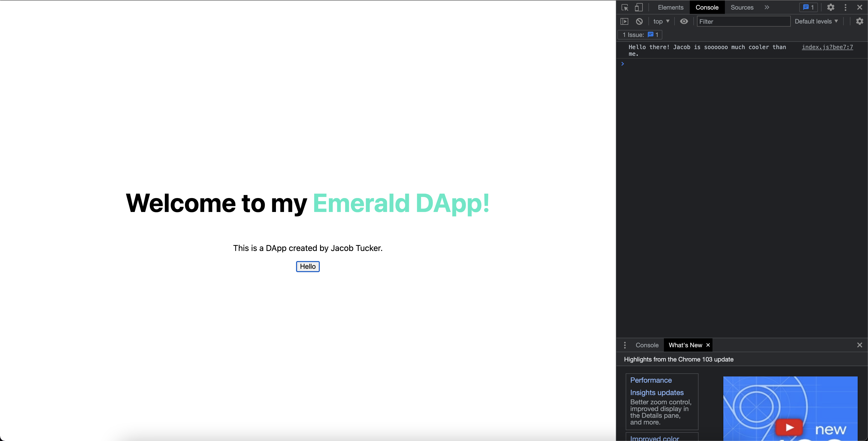Screen dimensions: 868x441
Task: Activate the inspect element picker icon
Action: [x=625, y=7]
